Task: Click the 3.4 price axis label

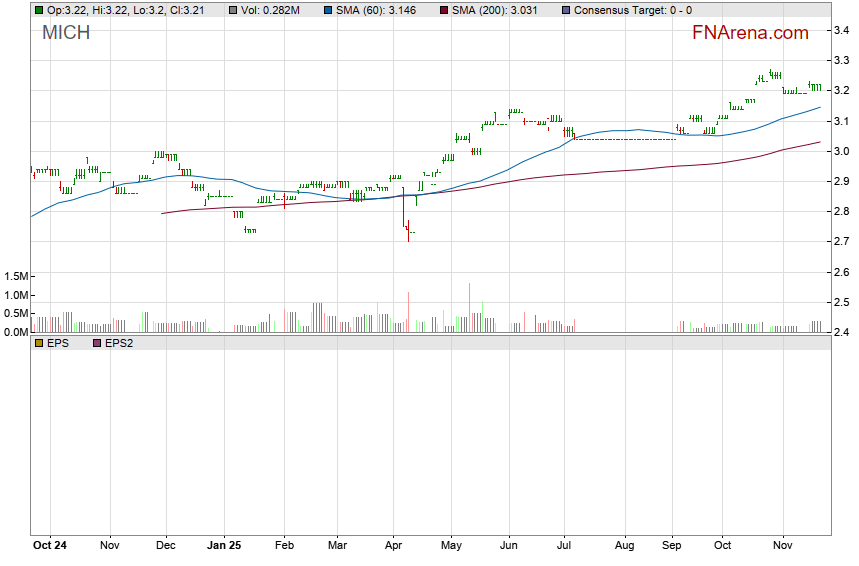Action: pos(841,31)
